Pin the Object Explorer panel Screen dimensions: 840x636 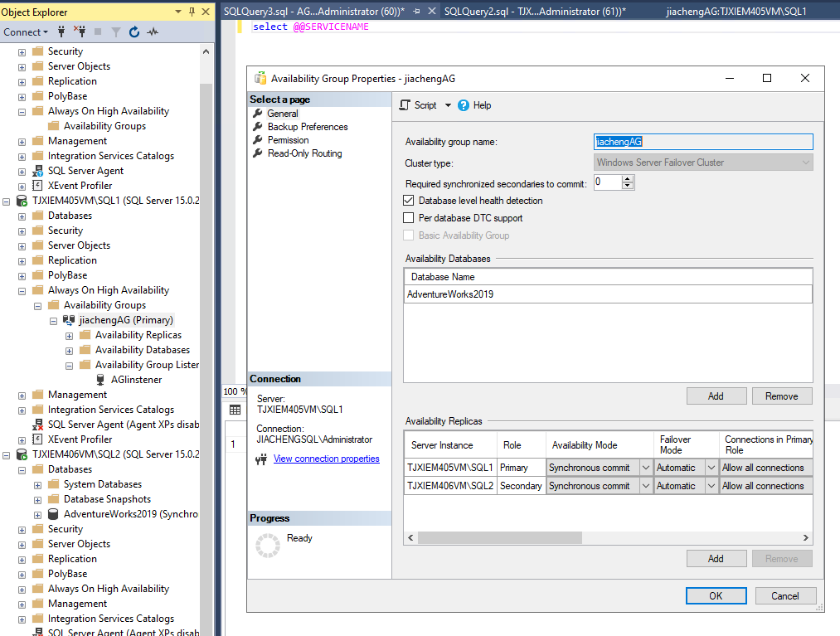point(192,12)
